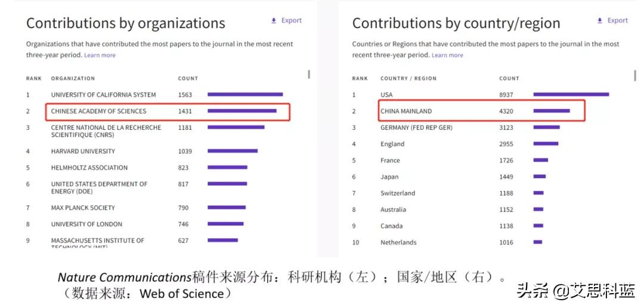Image resolution: width=644 pixels, height=308 pixels.
Task: Click the country/region Export download icon
Action: (x=600, y=20)
